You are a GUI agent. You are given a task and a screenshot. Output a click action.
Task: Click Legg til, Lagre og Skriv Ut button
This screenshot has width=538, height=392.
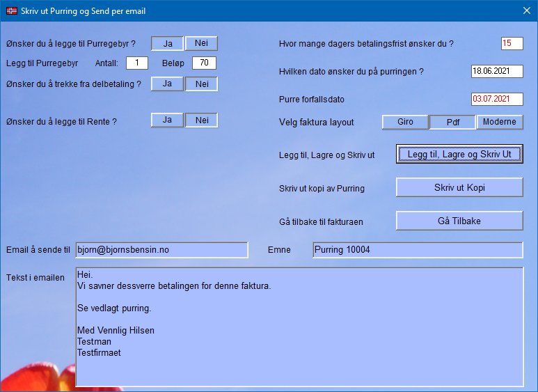tap(459, 154)
